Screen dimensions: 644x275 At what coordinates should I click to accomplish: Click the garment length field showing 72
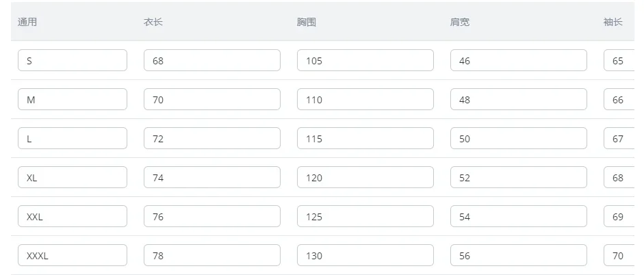point(211,138)
